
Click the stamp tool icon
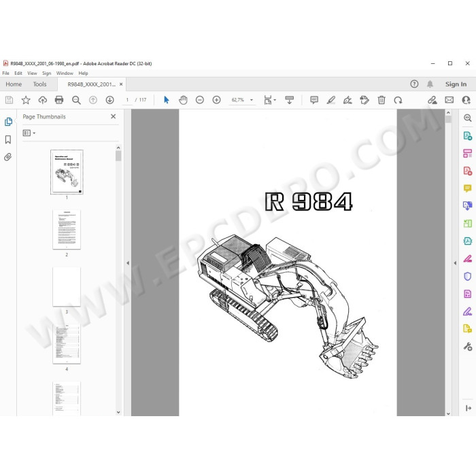pos(364,100)
